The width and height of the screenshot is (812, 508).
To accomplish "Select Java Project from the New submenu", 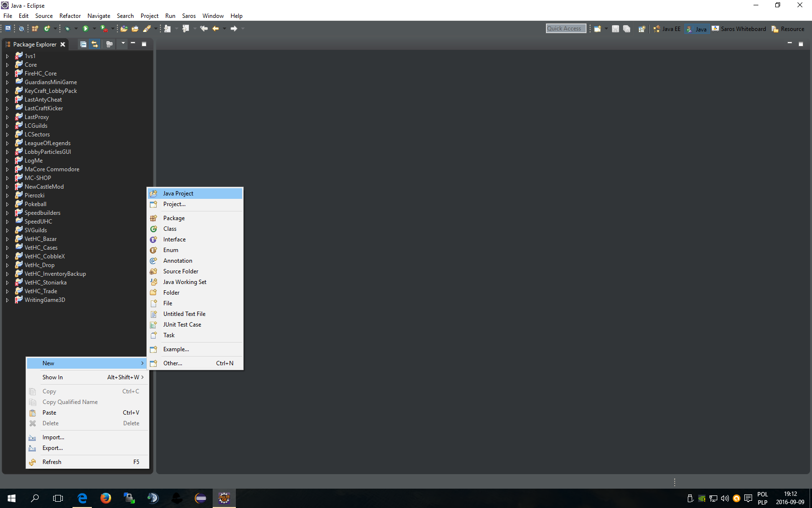I will pos(178,194).
